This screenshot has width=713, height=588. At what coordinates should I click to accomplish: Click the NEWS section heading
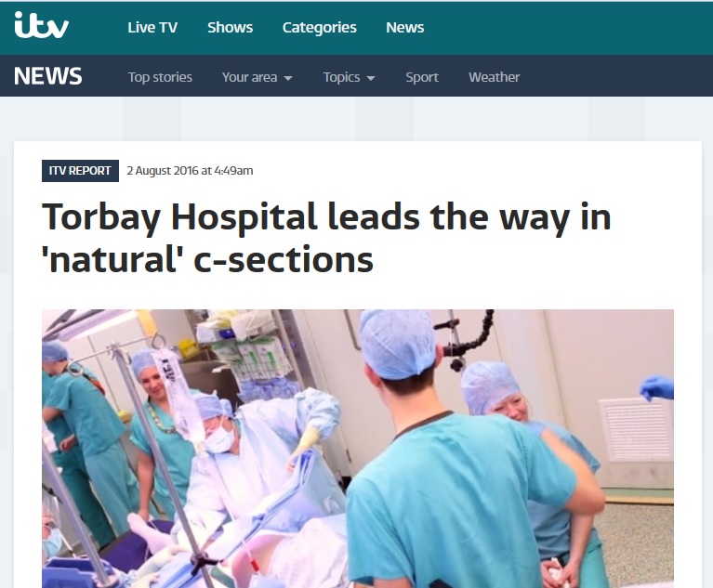tap(47, 76)
